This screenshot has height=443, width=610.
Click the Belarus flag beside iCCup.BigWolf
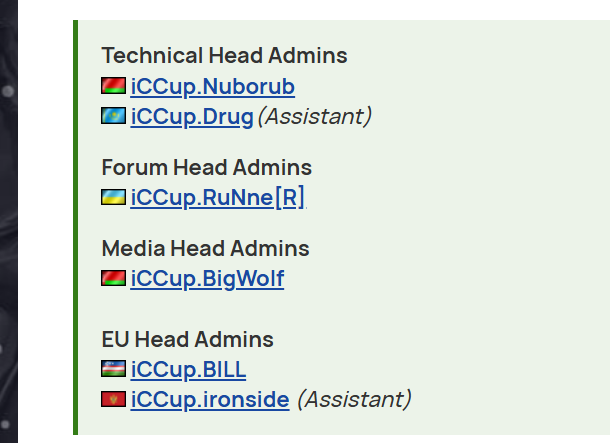pos(113,278)
